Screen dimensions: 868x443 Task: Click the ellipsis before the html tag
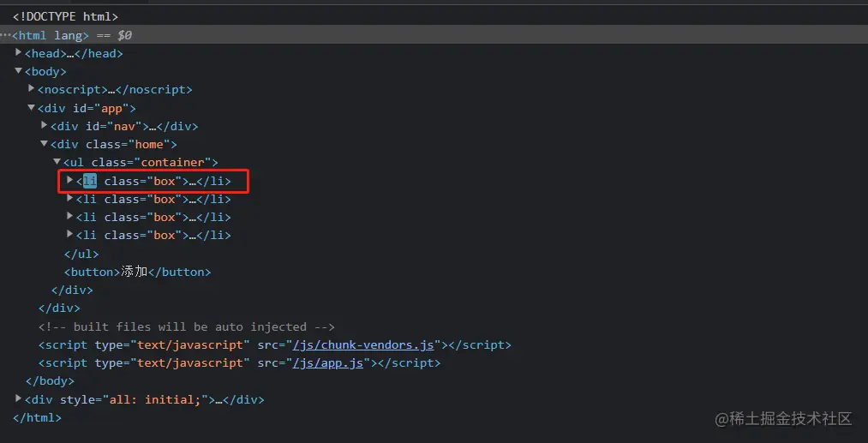pos(5,35)
